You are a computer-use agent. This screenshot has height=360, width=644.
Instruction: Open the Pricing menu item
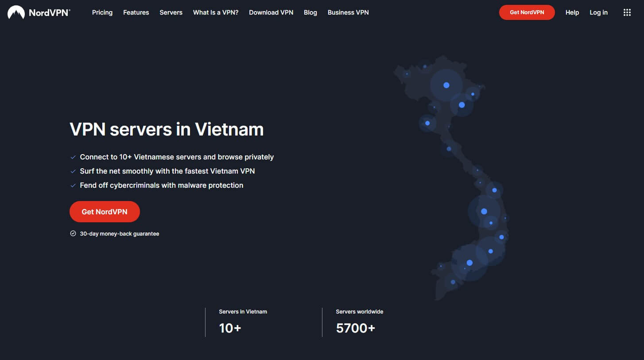point(102,12)
